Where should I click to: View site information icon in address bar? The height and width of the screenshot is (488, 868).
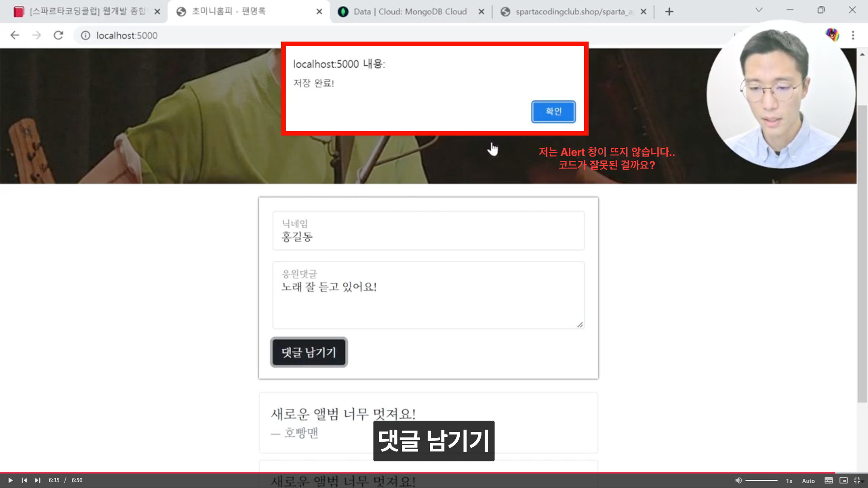point(85,35)
